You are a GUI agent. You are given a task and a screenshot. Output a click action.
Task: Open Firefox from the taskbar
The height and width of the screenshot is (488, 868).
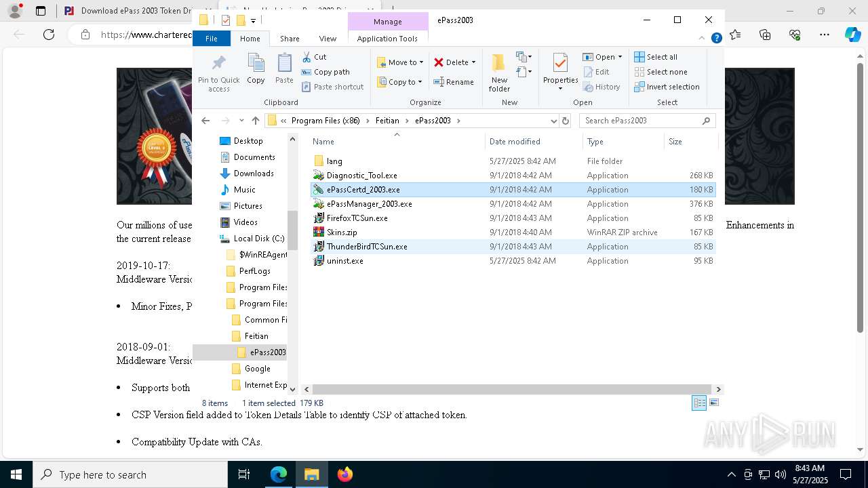(x=345, y=474)
